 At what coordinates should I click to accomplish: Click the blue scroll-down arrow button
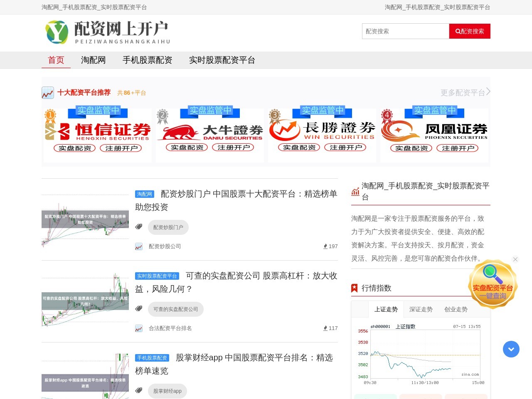[511, 349]
